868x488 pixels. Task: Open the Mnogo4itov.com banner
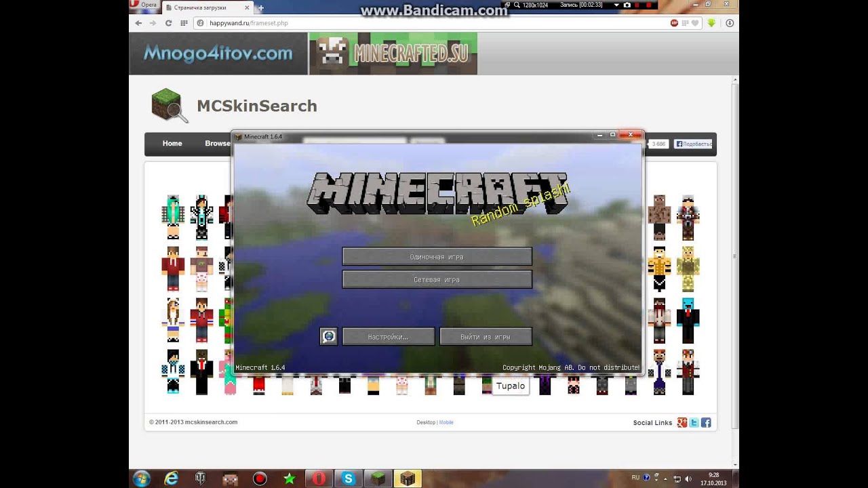tap(218, 54)
